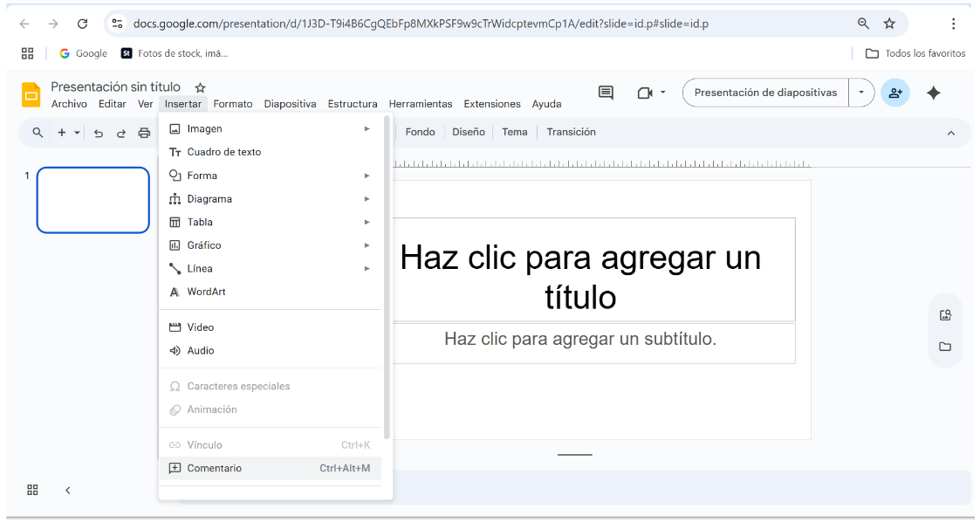The image size is (980, 523).
Task: Hide the menus with chevron up
Action: 950,133
